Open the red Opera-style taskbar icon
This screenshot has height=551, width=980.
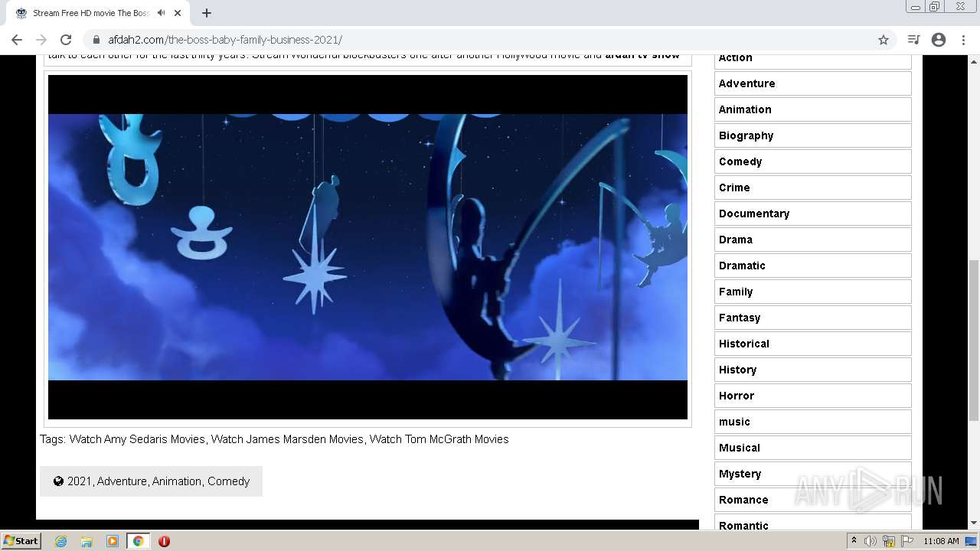point(164,541)
